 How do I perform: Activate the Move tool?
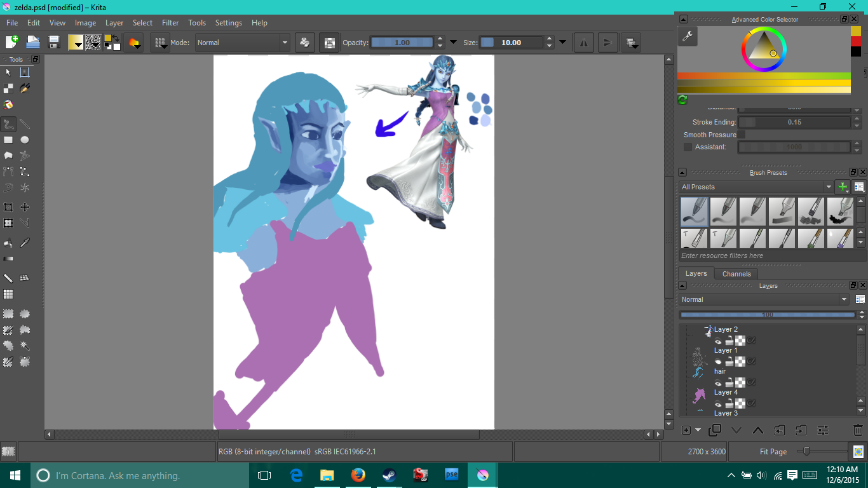[x=25, y=207]
